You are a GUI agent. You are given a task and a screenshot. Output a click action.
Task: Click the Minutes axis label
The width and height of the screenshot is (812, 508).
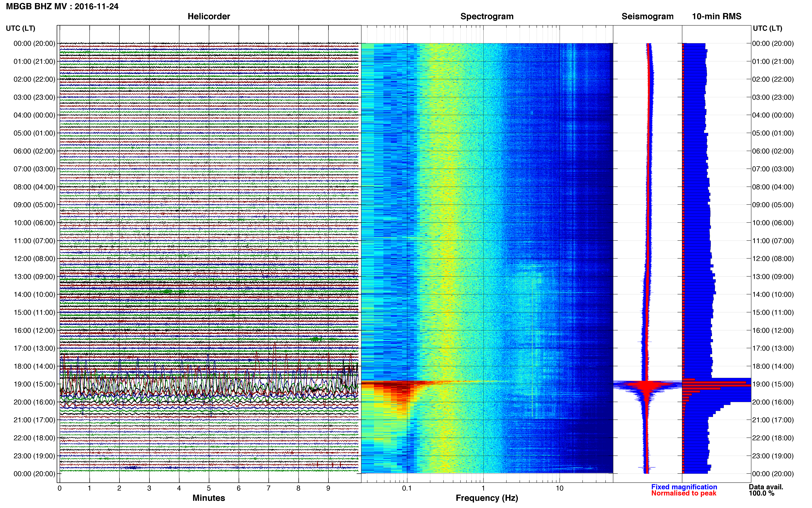[209, 498]
